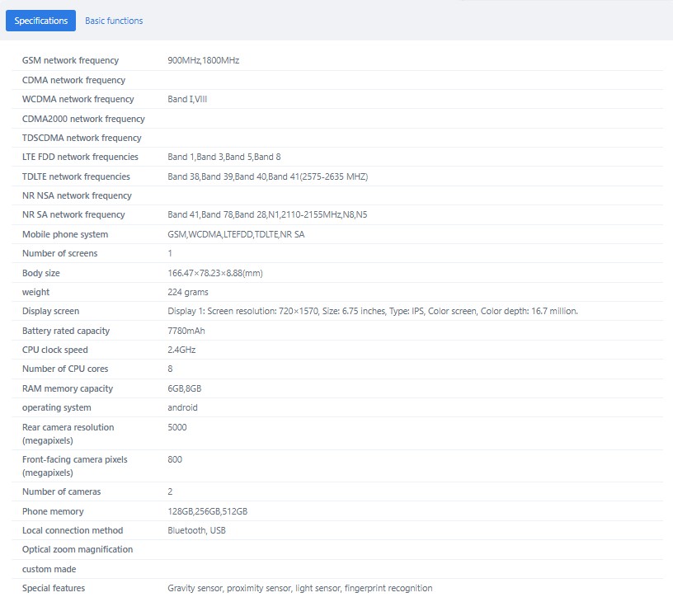Image resolution: width=673 pixels, height=616 pixels.
Task: Click the Special features sensor list
Action: click(x=300, y=588)
